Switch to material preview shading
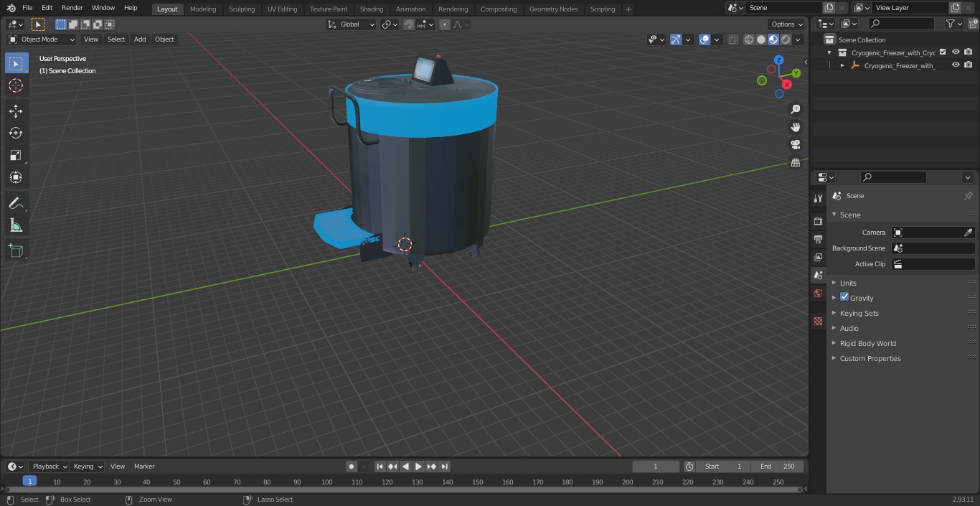Screen dimensions: 980x506 773,39
